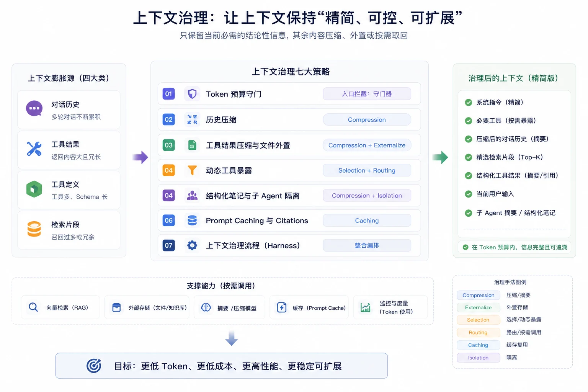Click the orange Selection legend chip

tap(479, 320)
